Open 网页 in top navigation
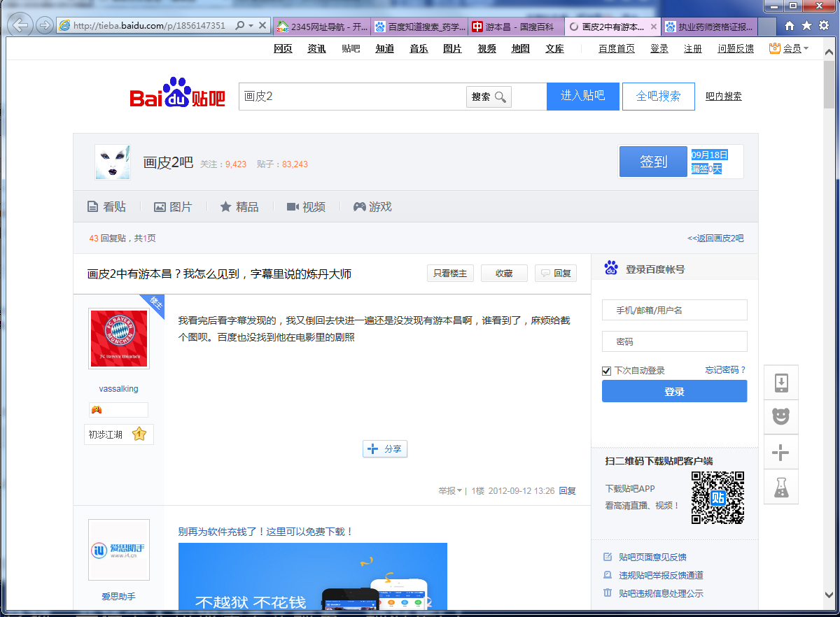This screenshot has width=840, height=617. [x=283, y=48]
